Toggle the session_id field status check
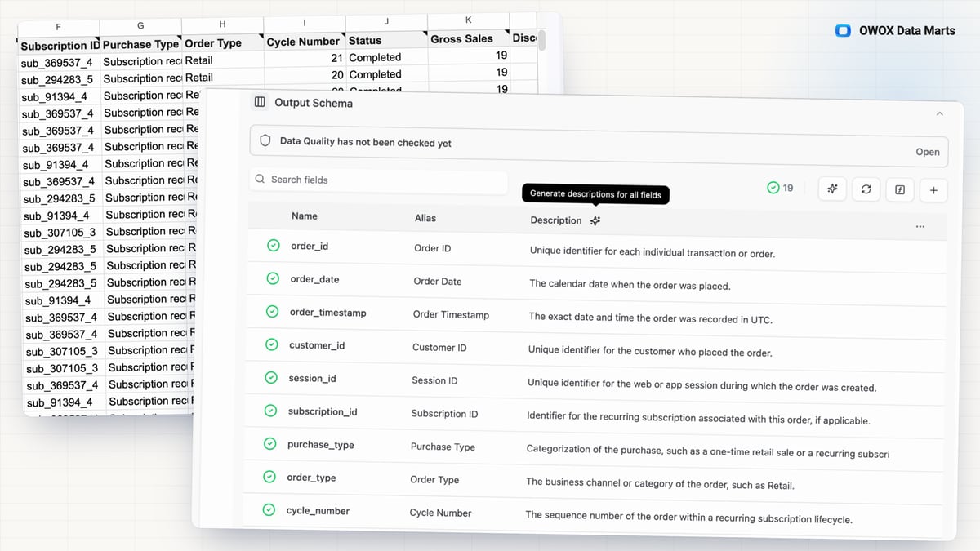The image size is (980, 551). click(x=271, y=378)
